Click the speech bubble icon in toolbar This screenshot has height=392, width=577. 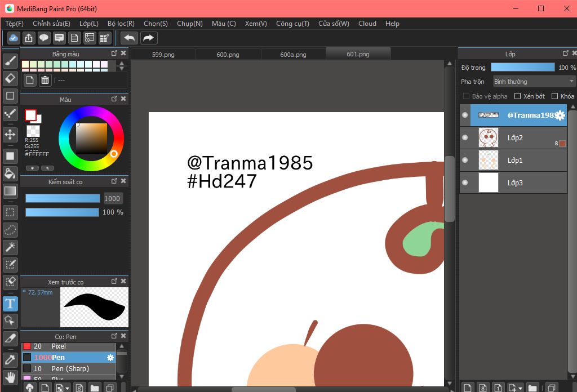pyautogui.click(x=44, y=38)
